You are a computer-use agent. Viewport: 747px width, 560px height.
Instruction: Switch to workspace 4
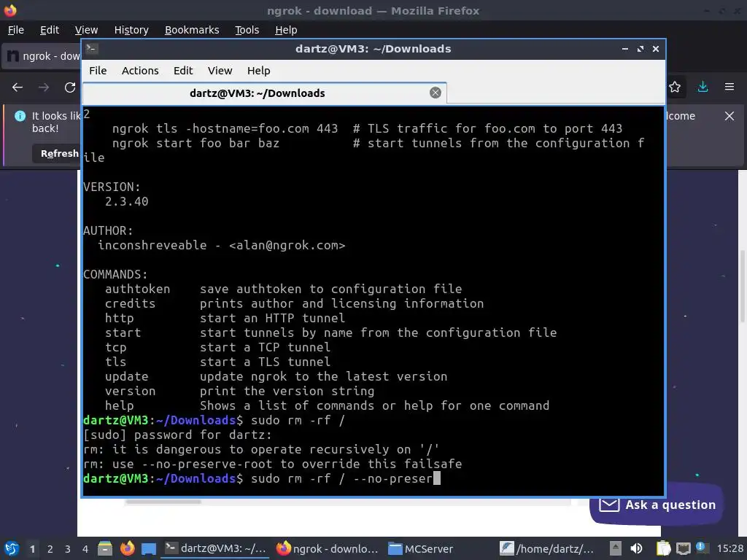85,549
